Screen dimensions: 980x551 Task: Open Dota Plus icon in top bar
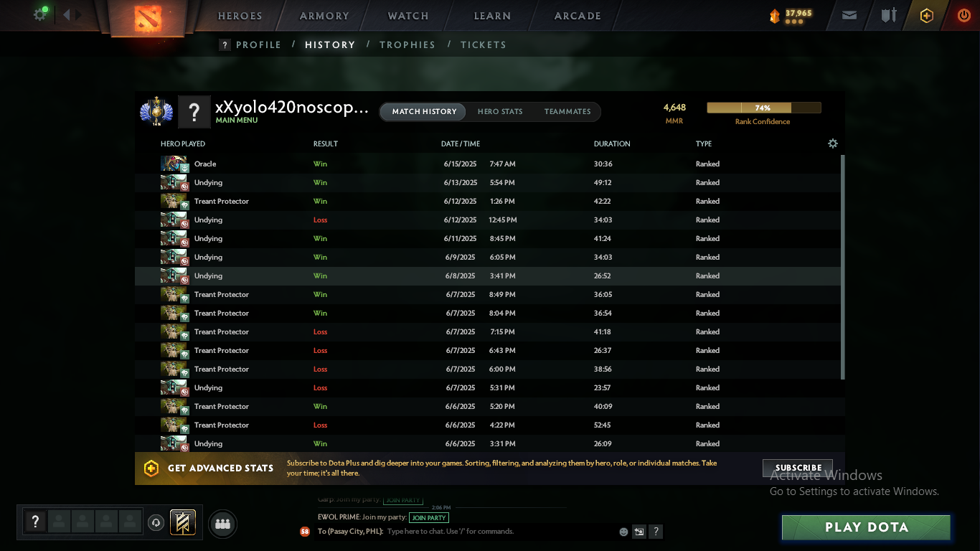click(927, 15)
